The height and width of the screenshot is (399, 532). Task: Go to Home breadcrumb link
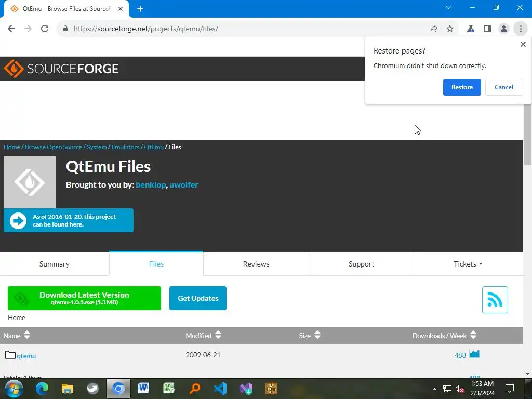[12, 147]
